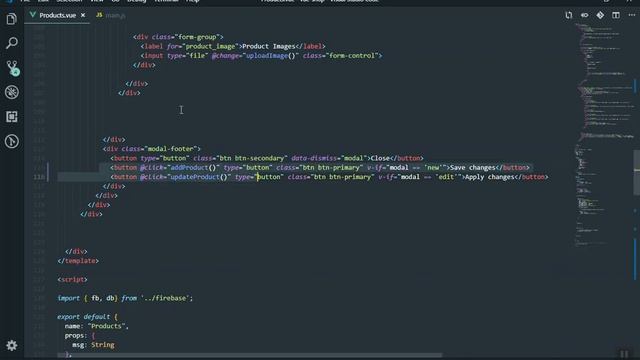Open the Search view in the activity bar
The width and height of the screenshot is (640, 360).
(x=11, y=43)
